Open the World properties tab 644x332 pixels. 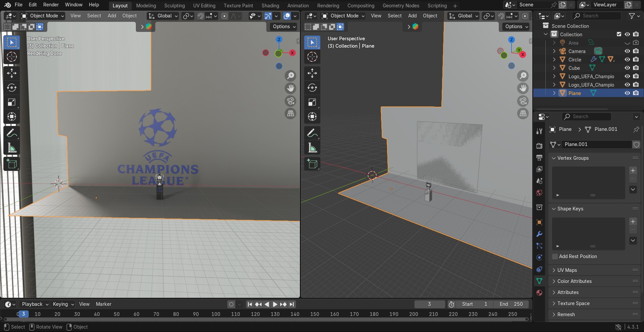tap(539, 193)
